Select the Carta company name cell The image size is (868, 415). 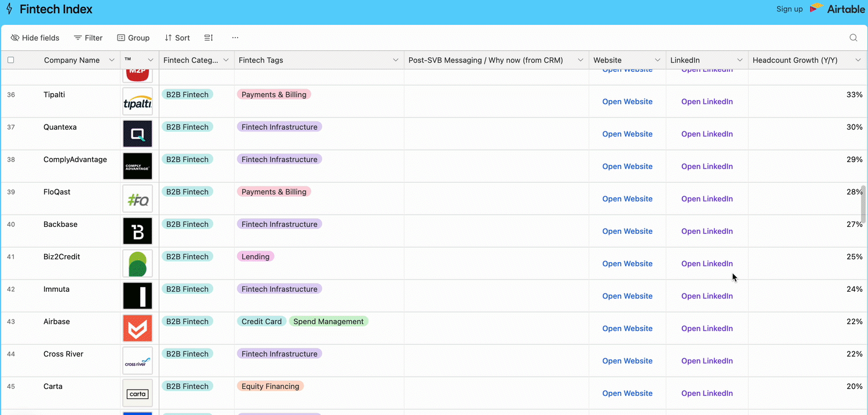(80, 394)
